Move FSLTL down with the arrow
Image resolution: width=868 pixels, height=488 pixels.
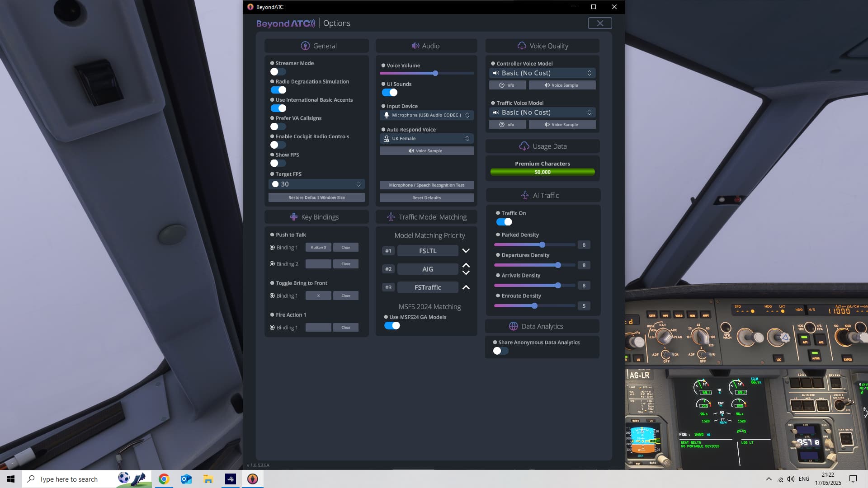tap(466, 251)
